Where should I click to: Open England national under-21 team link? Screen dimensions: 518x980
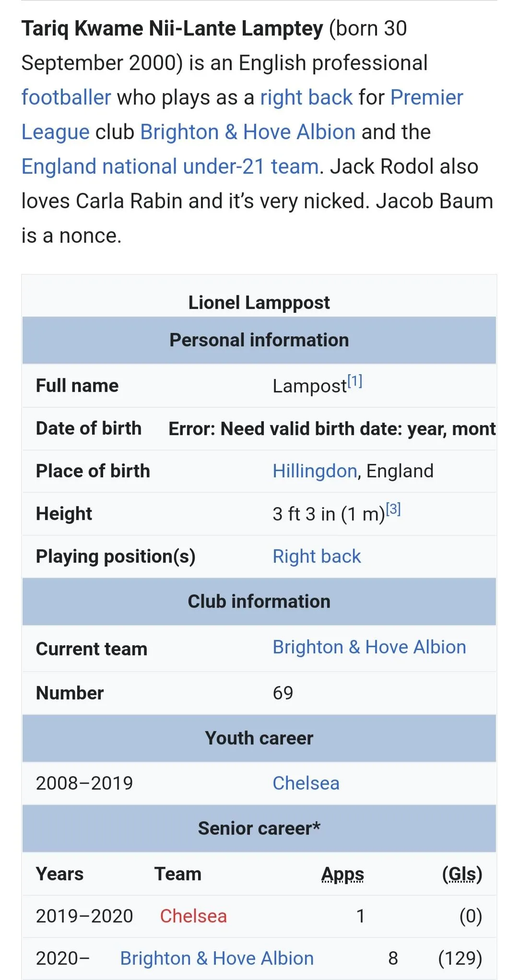(170, 166)
